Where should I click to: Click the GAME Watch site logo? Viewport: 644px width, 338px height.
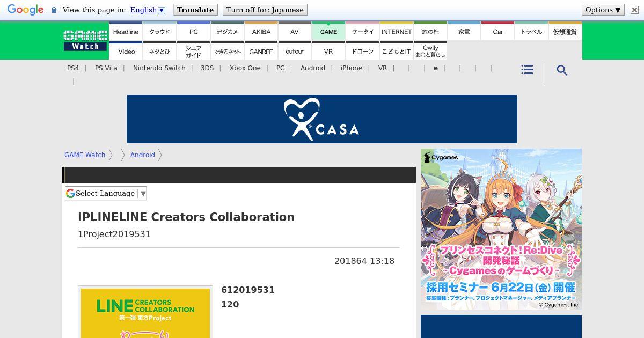85,40
